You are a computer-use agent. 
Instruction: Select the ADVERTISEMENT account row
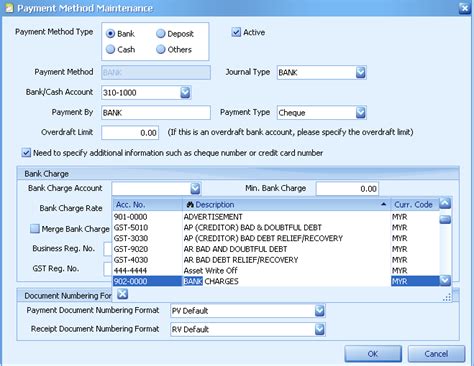click(x=276, y=217)
